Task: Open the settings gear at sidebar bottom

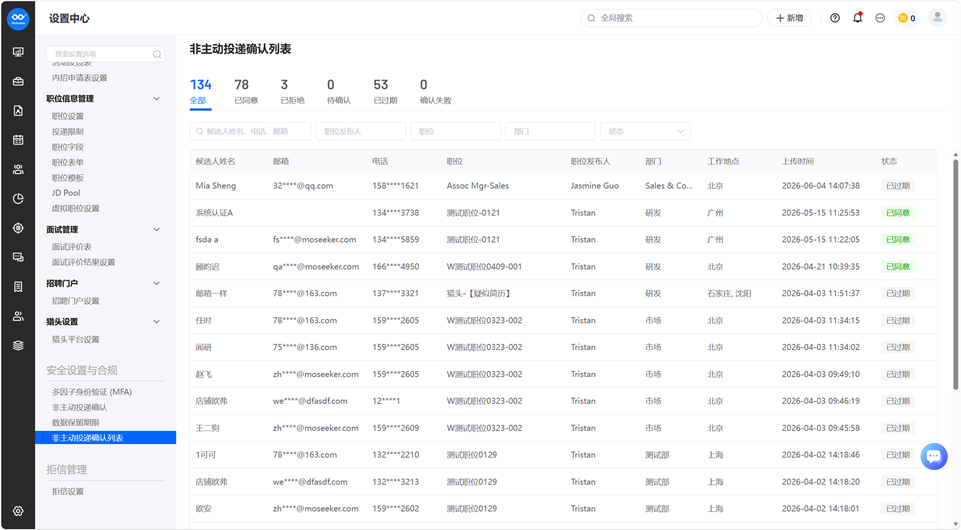Action: click(x=18, y=511)
